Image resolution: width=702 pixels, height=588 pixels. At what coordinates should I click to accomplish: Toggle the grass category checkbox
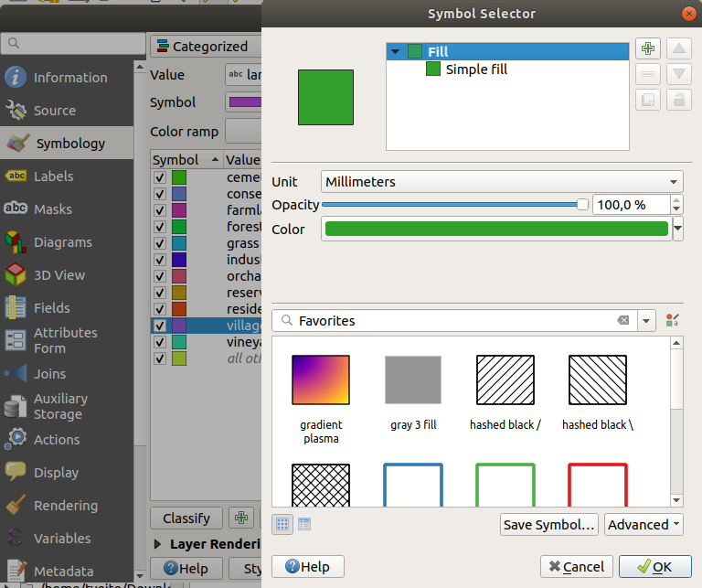[160, 243]
